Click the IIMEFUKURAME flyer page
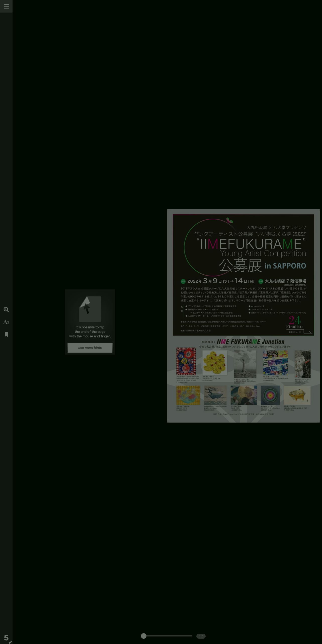 (243, 315)
